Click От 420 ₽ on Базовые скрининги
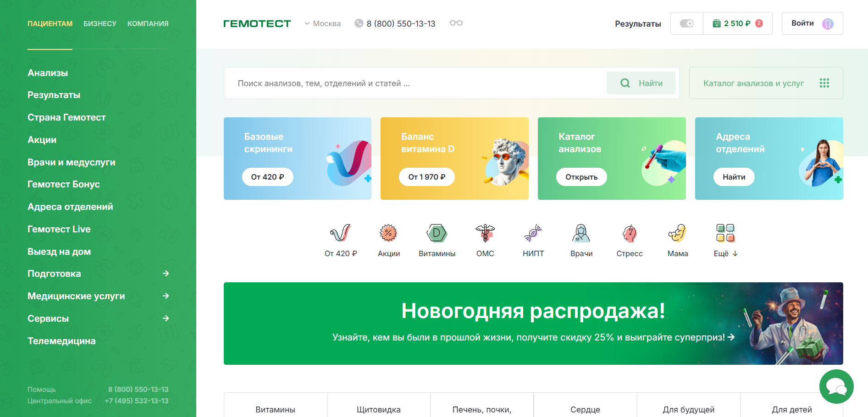This screenshot has height=417, width=868. click(268, 177)
